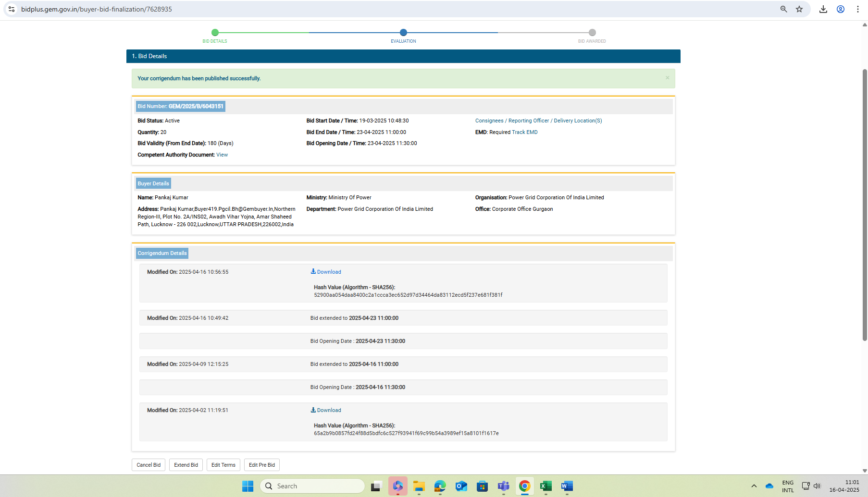Select the 1. Bid Details header bar
The image size is (868, 497).
pyautogui.click(x=403, y=56)
